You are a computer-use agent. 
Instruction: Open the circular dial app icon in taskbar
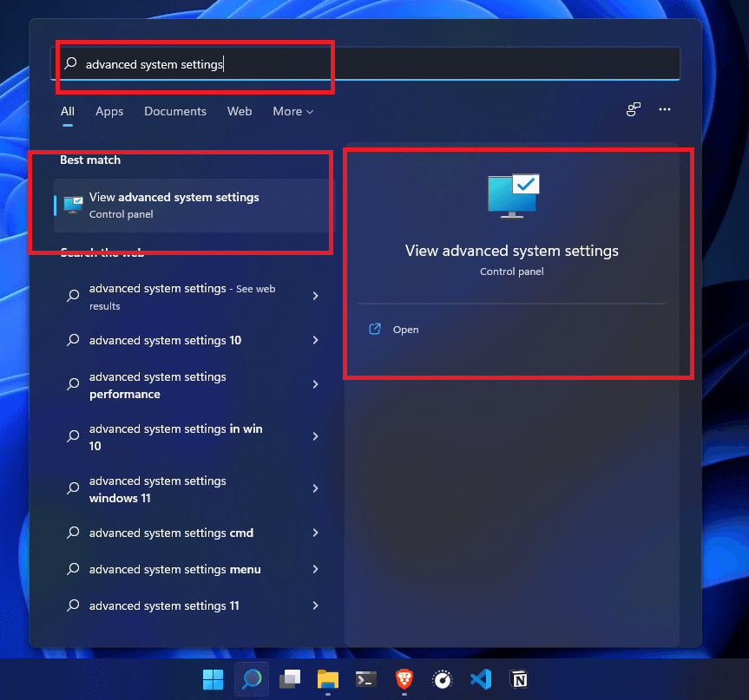click(443, 679)
